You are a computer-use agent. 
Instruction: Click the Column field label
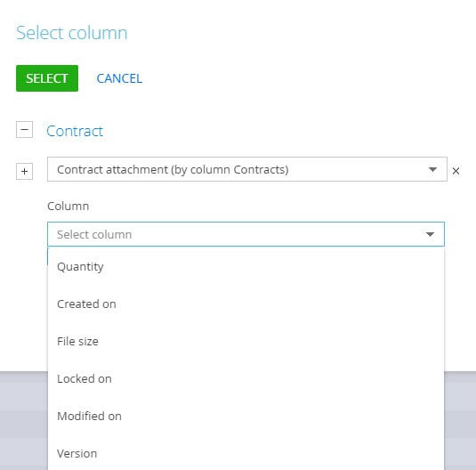tap(69, 207)
